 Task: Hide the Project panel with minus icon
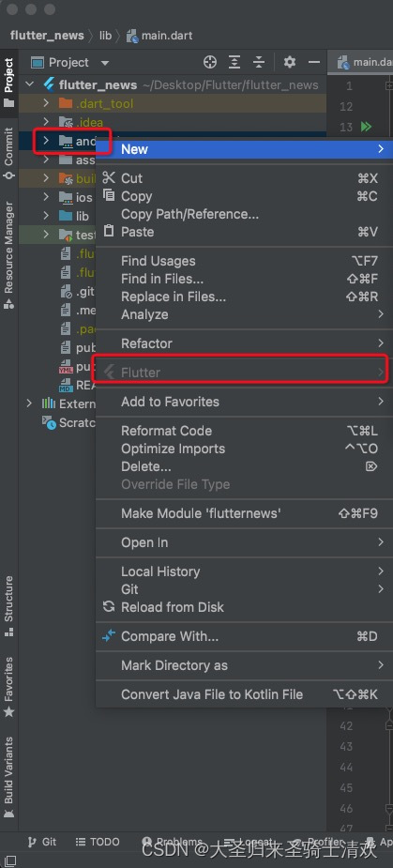click(x=314, y=62)
